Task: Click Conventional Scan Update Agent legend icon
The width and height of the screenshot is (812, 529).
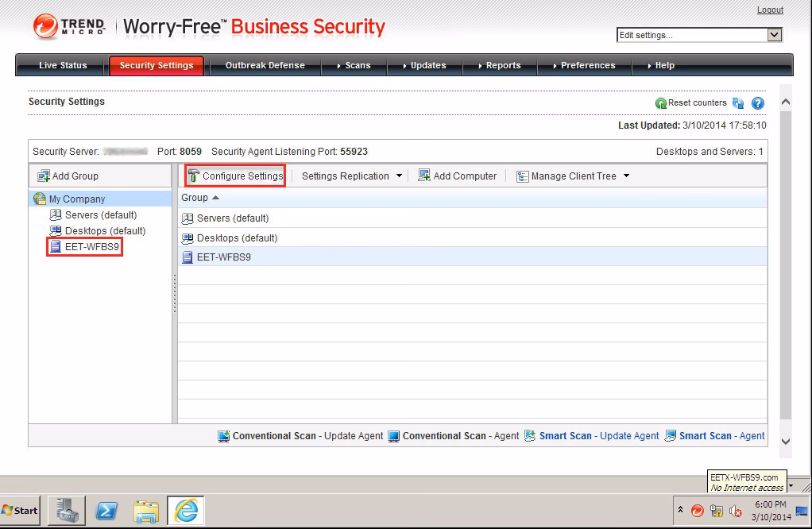Action: (x=224, y=436)
